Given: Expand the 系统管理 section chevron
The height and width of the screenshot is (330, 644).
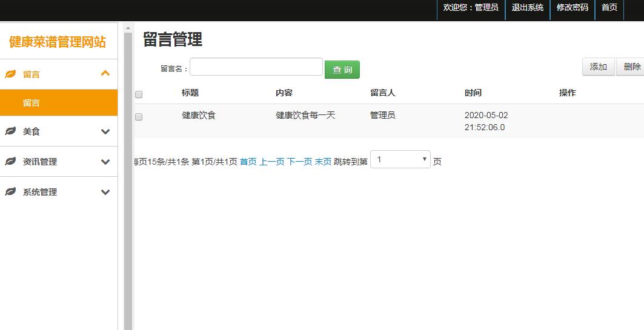Looking at the screenshot, I should (x=105, y=192).
